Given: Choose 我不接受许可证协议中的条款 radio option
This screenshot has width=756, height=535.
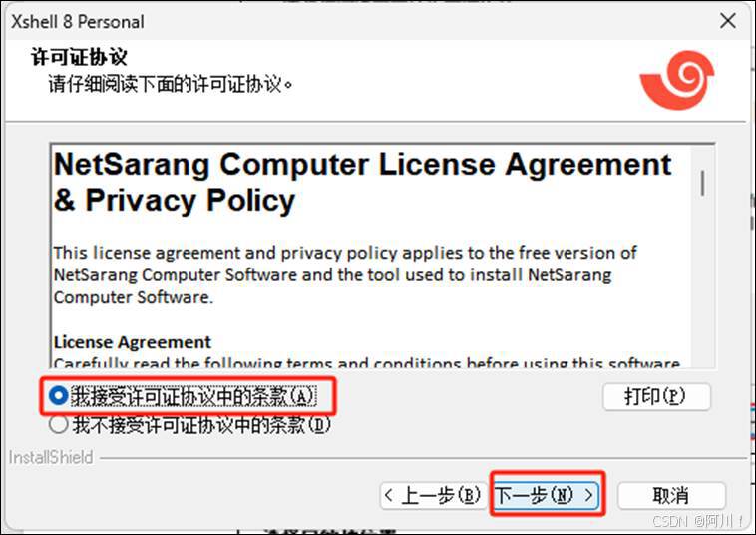Looking at the screenshot, I should pyautogui.click(x=189, y=425).
